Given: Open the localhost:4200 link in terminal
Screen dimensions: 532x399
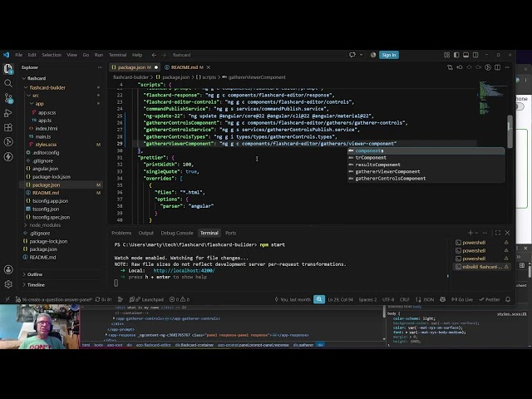Looking at the screenshot, I should pyautogui.click(x=184, y=271).
